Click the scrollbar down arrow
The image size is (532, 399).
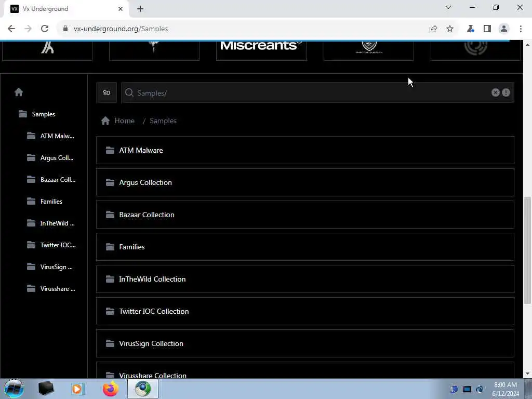click(x=527, y=374)
